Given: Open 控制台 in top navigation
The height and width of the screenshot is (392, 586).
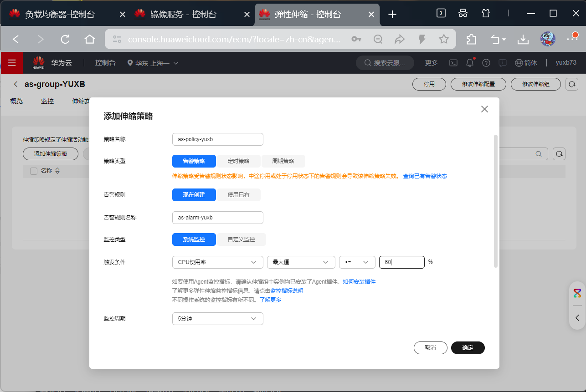Looking at the screenshot, I should [105, 63].
